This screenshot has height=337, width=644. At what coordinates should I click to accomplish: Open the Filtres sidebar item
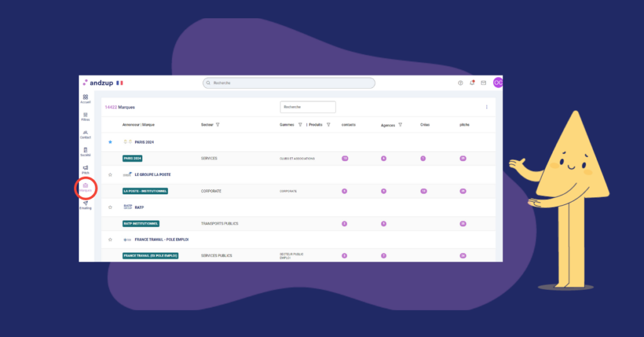tap(86, 116)
